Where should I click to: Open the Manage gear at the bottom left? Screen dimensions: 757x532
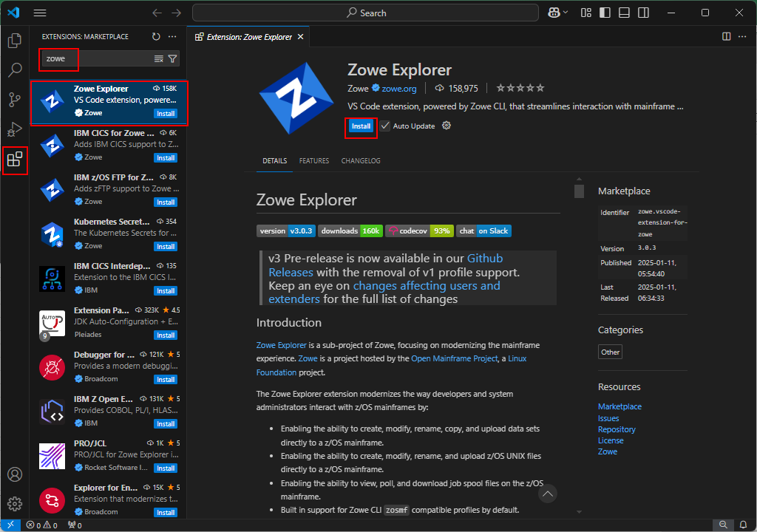(15, 503)
